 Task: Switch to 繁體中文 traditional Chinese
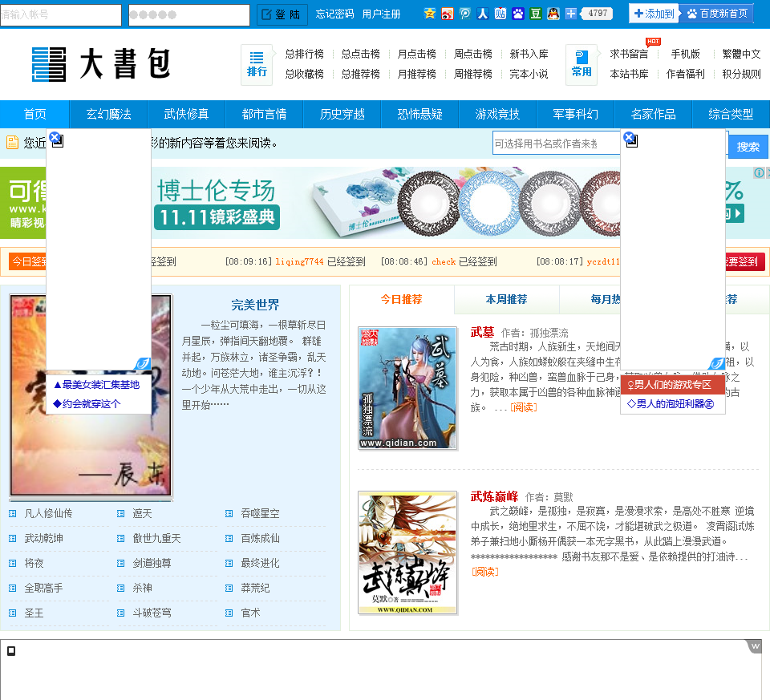coord(741,54)
